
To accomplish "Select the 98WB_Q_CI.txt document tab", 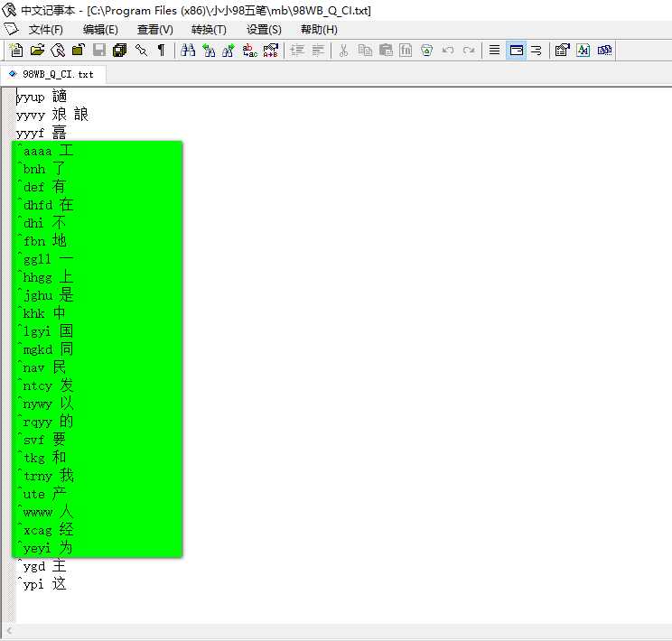I will [x=53, y=75].
